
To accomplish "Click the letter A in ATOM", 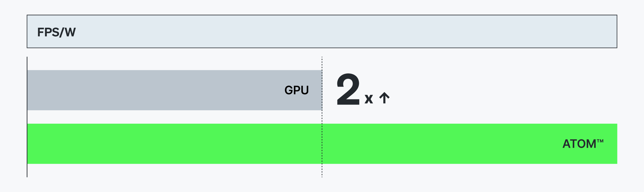I will (x=567, y=144).
